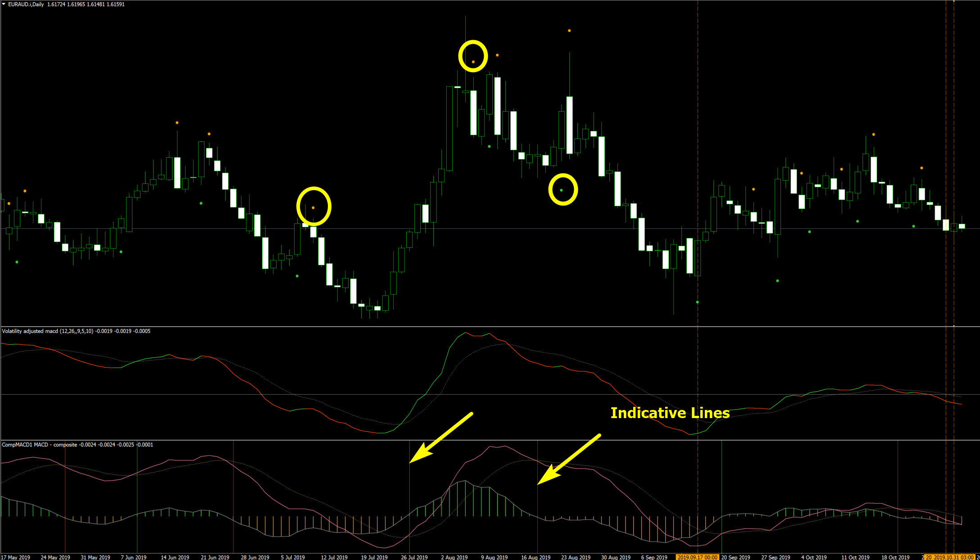980x560 pixels.
Task: Click the left yellow arrow pointing at the green line
Action: 441,437
